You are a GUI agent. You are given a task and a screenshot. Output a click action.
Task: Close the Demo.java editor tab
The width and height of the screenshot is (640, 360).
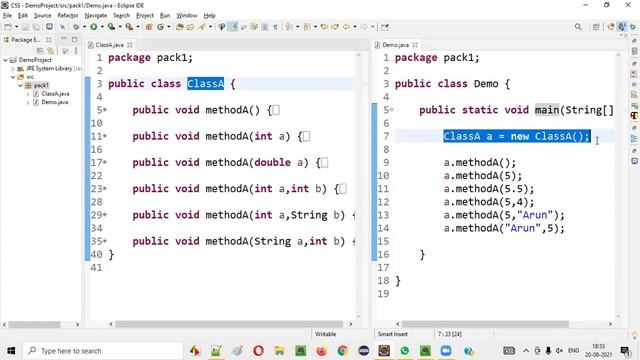(x=415, y=45)
